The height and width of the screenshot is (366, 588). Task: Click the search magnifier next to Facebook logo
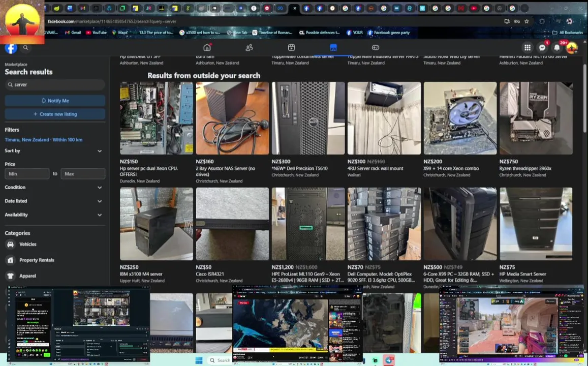point(25,48)
